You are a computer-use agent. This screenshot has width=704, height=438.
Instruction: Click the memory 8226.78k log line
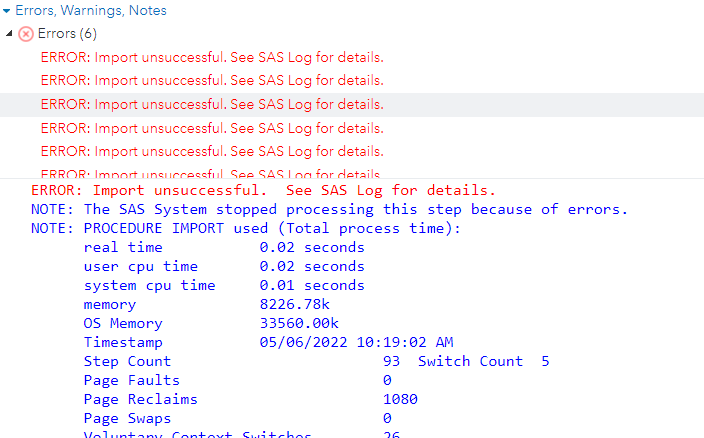(207, 304)
